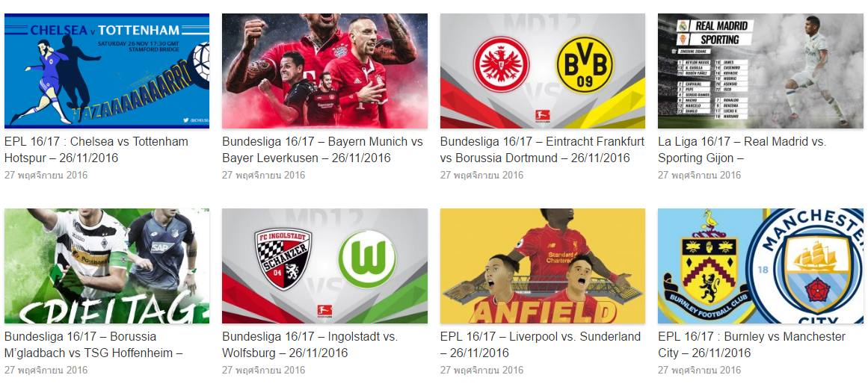The image size is (868, 384).
Task: Open Eintracht Frankfurt vs Borussia Dortmund link
Action: coord(543,150)
